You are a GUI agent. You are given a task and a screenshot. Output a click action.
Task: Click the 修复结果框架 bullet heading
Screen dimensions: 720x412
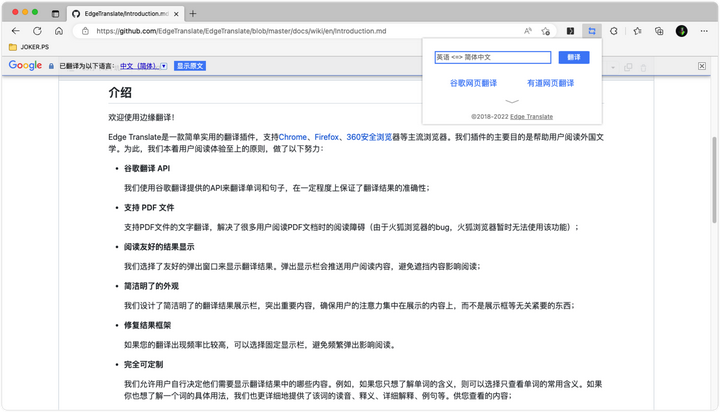[x=147, y=325]
